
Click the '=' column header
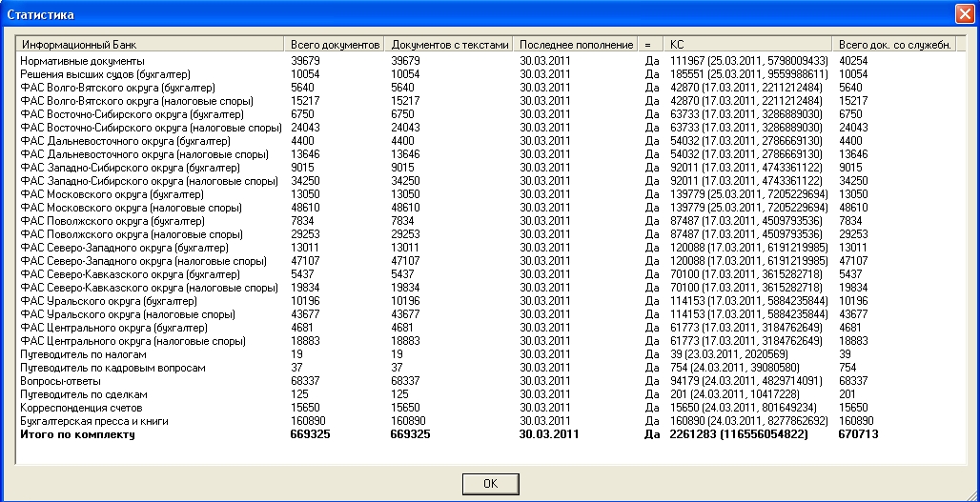(650, 45)
